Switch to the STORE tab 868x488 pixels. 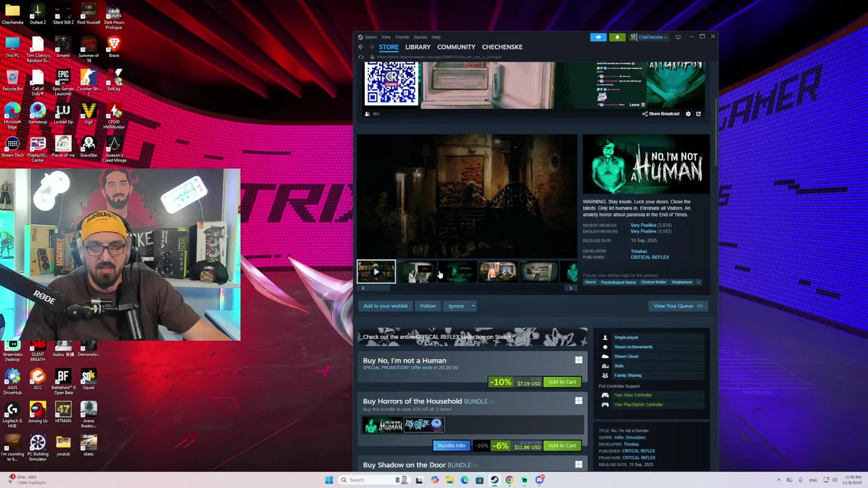coord(389,47)
